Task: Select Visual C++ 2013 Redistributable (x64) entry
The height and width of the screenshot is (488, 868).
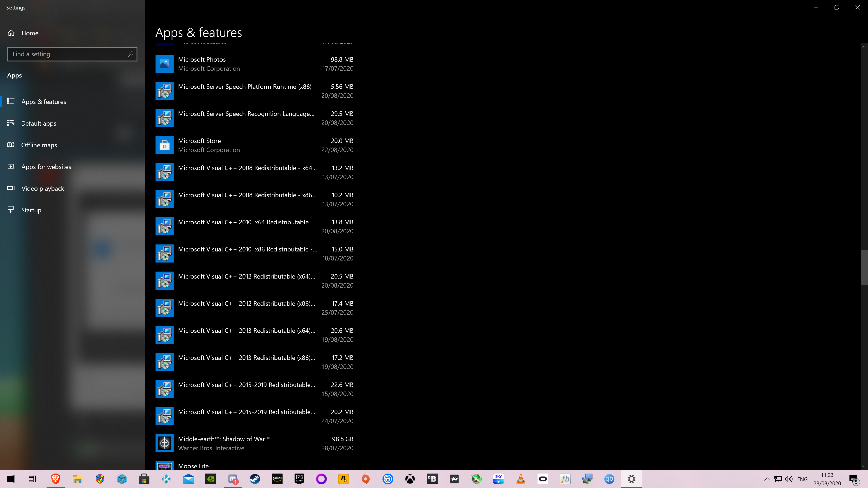Action: point(254,335)
